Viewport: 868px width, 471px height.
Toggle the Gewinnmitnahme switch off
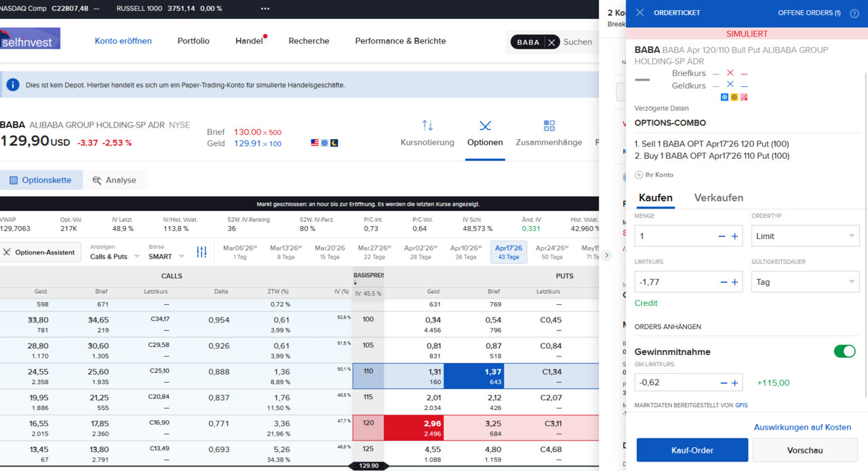point(844,351)
